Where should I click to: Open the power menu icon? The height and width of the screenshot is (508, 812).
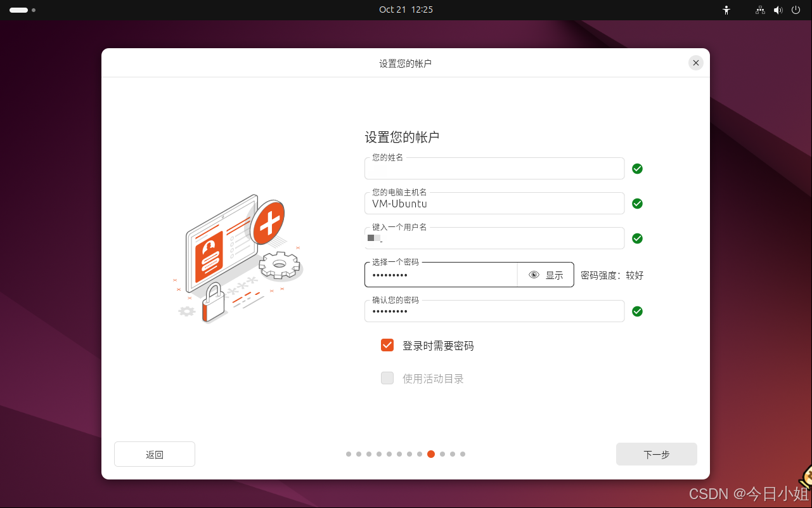click(795, 10)
